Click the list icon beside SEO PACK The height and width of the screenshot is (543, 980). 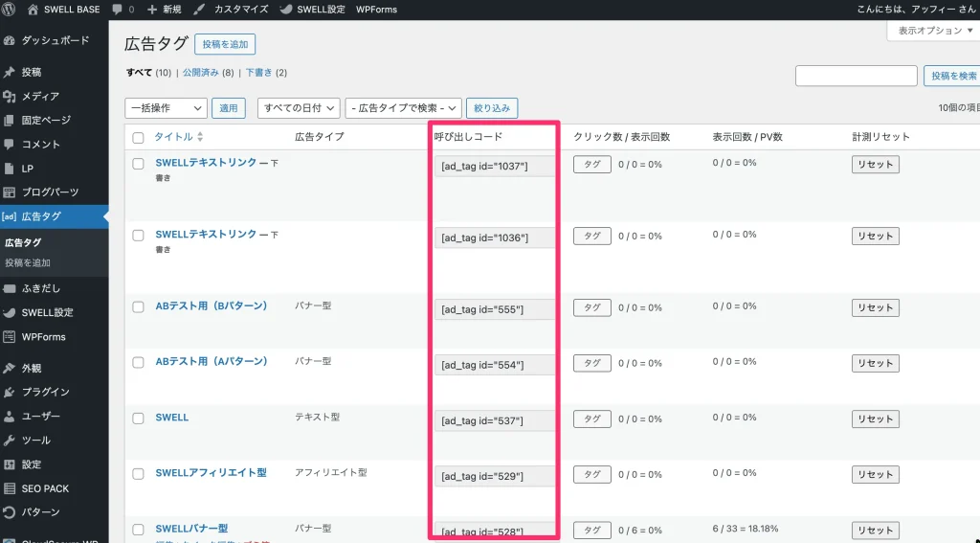[9, 488]
